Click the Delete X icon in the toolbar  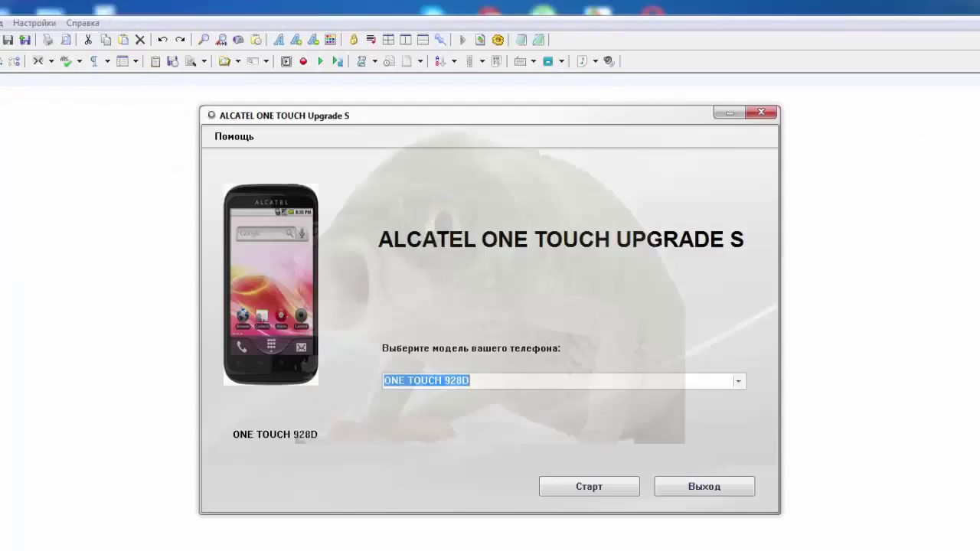140,40
